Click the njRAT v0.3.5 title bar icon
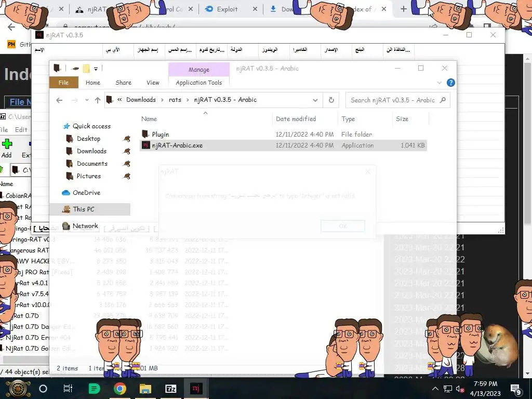The height and width of the screenshot is (399, 532). [39, 35]
